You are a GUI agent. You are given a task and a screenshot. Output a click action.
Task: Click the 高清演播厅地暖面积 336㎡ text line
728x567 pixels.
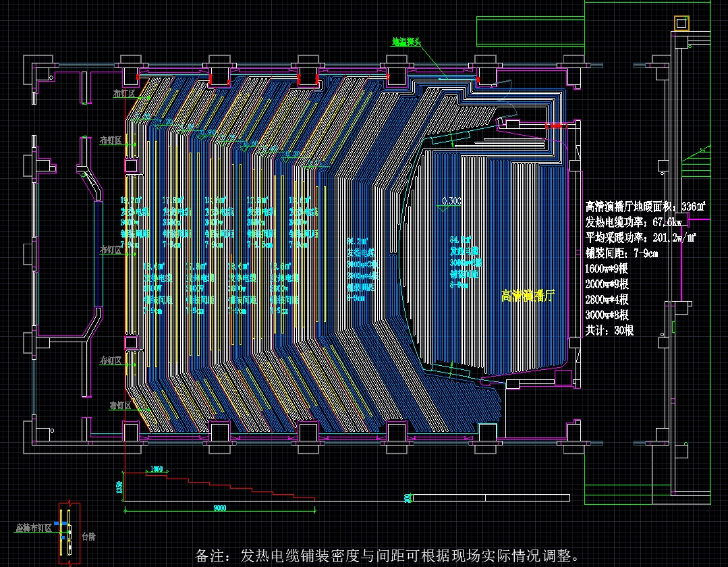tap(646, 207)
